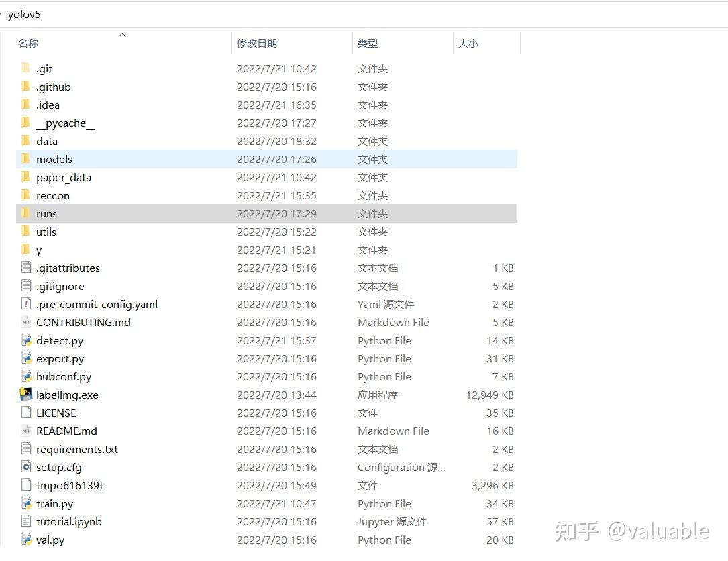
Task: Select the folder name runs
Action: coord(46,213)
